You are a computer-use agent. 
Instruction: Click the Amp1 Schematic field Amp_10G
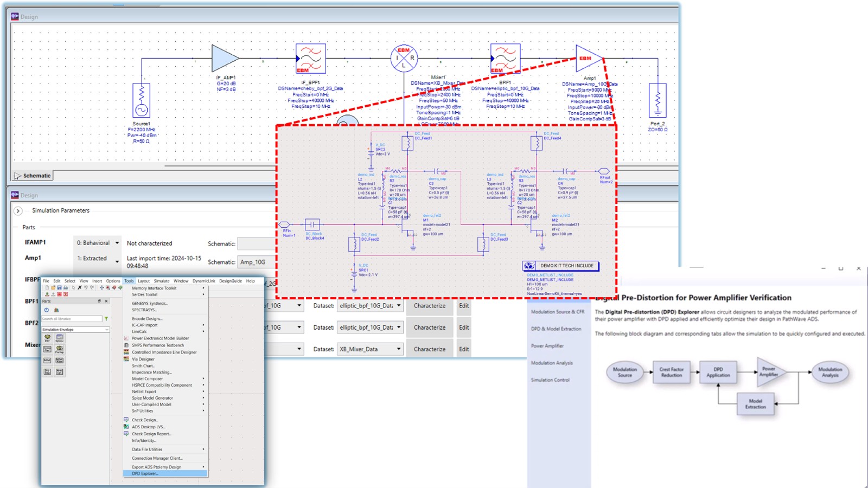[257, 262]
